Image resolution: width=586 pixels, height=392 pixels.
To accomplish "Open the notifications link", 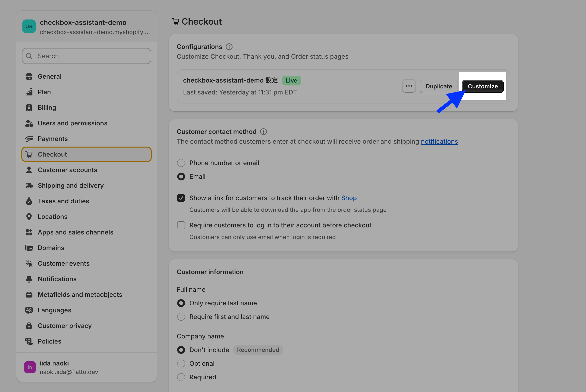I will coord(439,141).
